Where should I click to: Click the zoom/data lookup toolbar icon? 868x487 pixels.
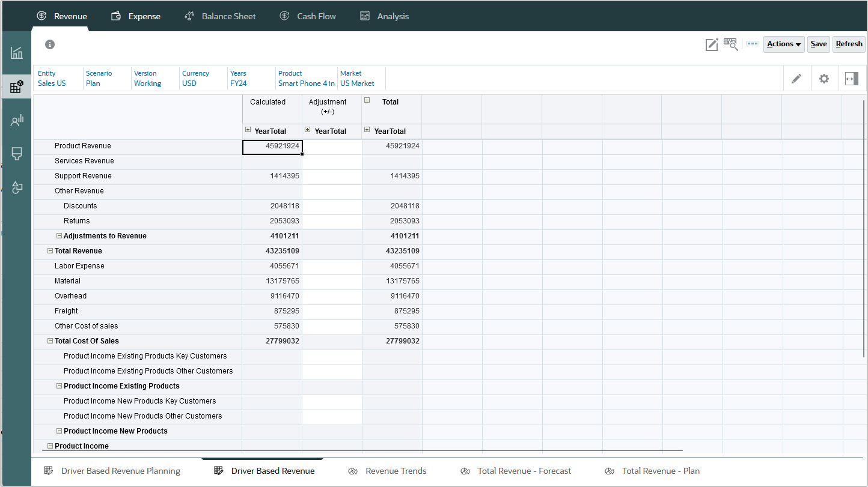[x=730, y=44]
